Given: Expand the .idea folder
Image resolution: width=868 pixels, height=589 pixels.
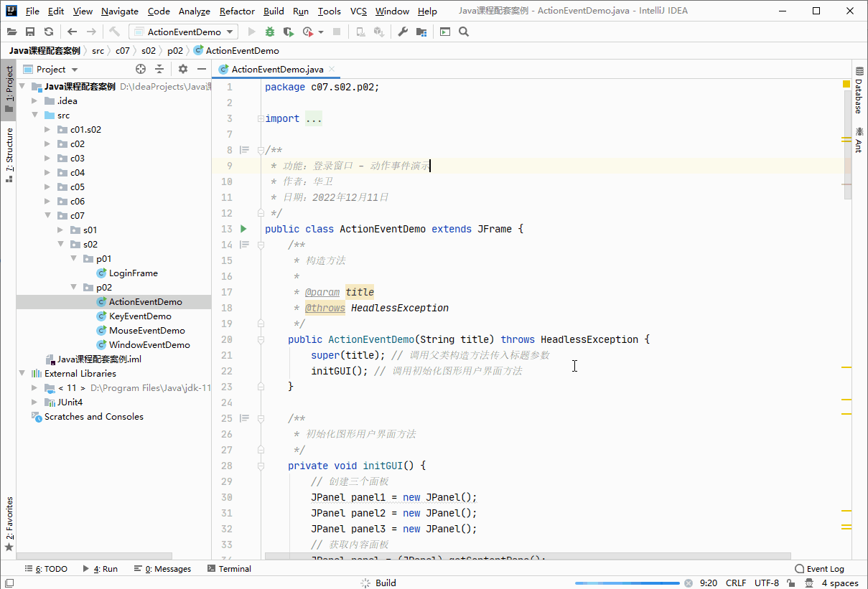Looking at the screenshot, I should coord(34,100).
